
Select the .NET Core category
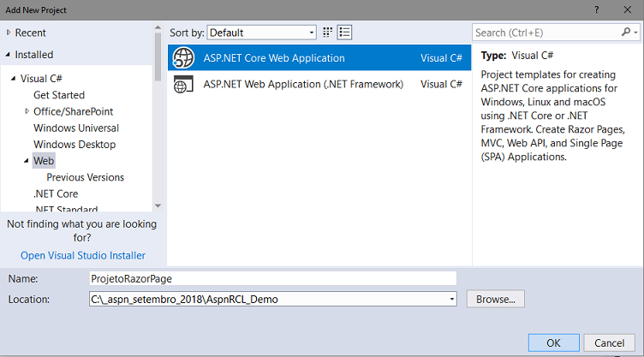pos(56,193)
